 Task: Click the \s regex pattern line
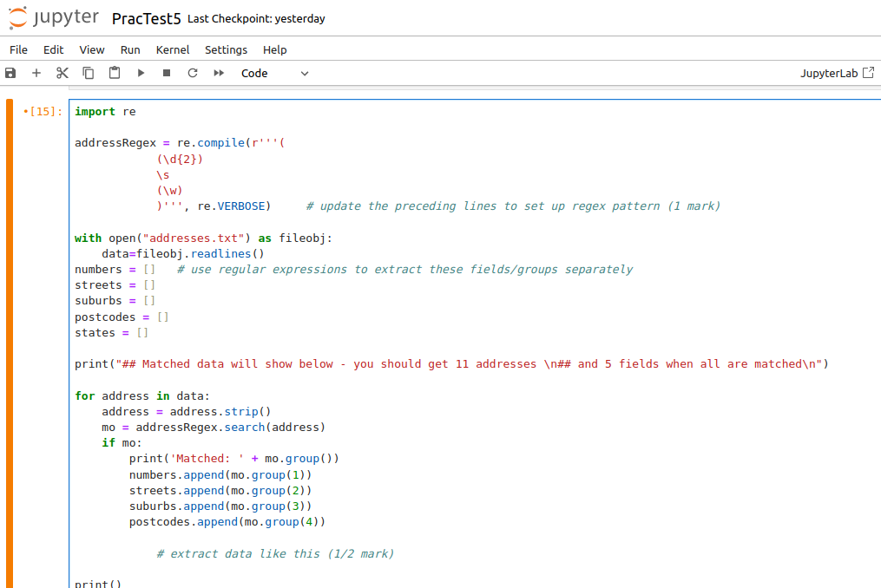163,174
